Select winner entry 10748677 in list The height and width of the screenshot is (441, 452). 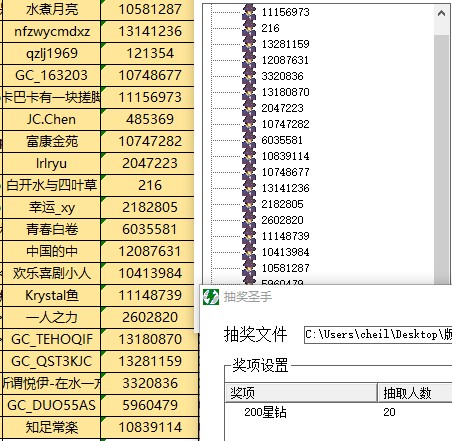(x=285, y=172)
